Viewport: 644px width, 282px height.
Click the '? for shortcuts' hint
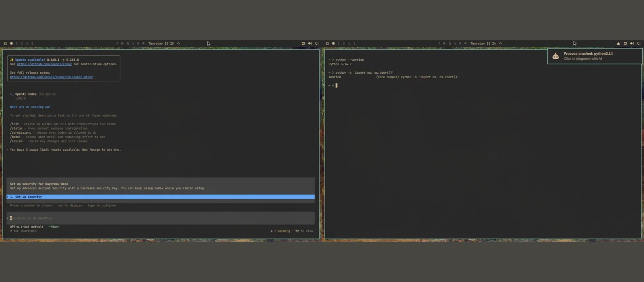pyautogui.click(x=23, y=231)
